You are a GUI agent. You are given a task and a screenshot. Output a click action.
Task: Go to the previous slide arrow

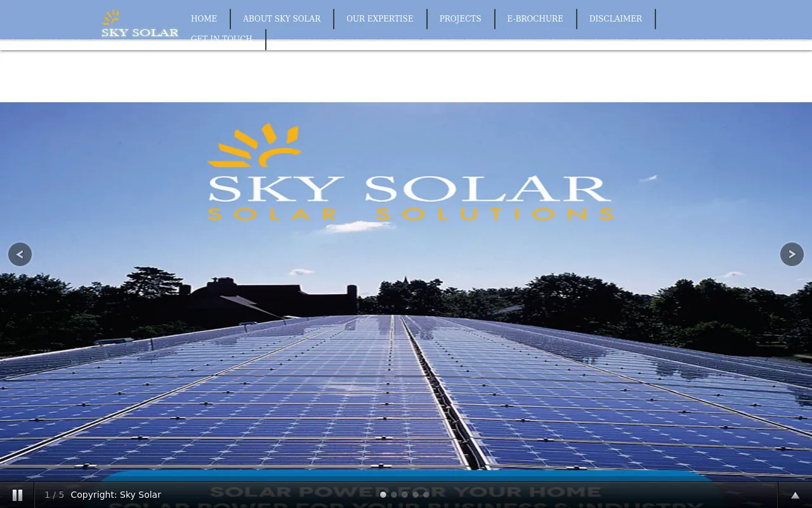(20, 255)
